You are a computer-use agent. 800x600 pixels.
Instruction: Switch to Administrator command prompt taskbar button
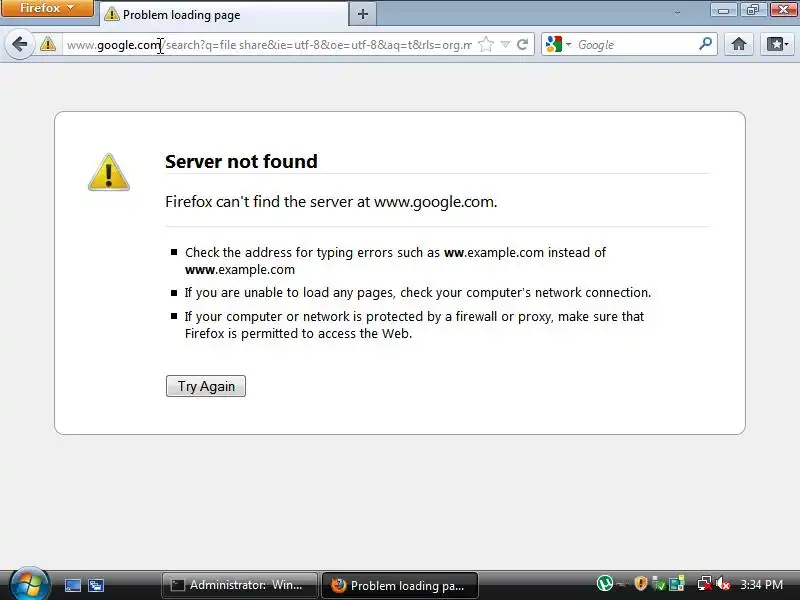239,585
